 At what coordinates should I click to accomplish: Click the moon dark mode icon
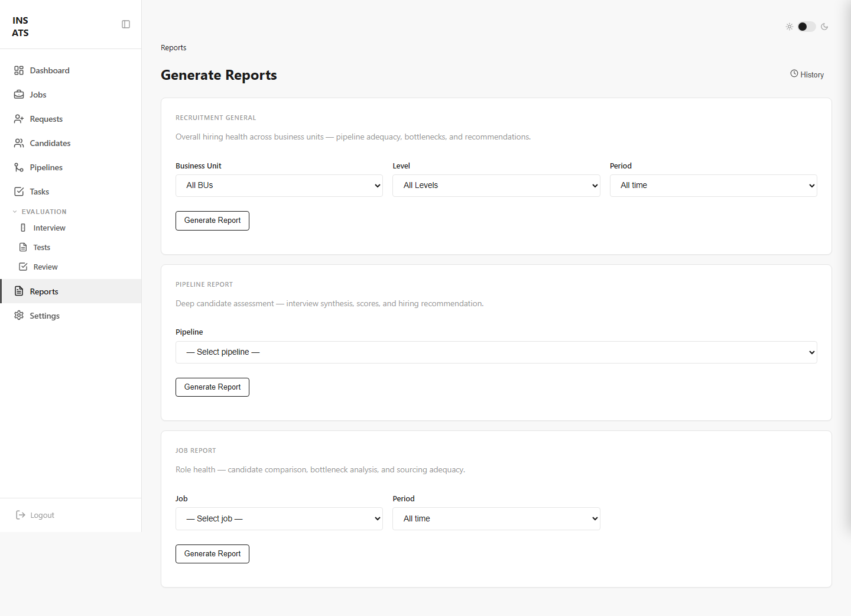(x=824, y=27)
